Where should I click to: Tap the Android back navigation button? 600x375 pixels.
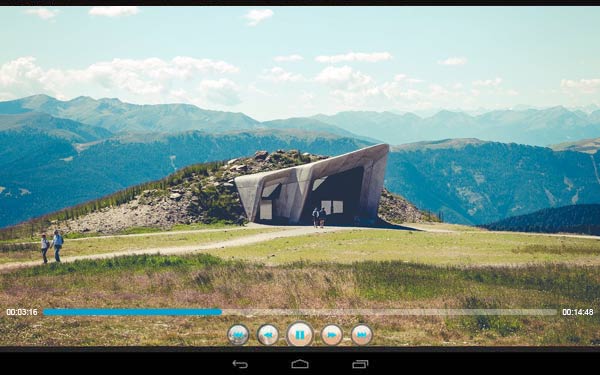tap(240, 364)
